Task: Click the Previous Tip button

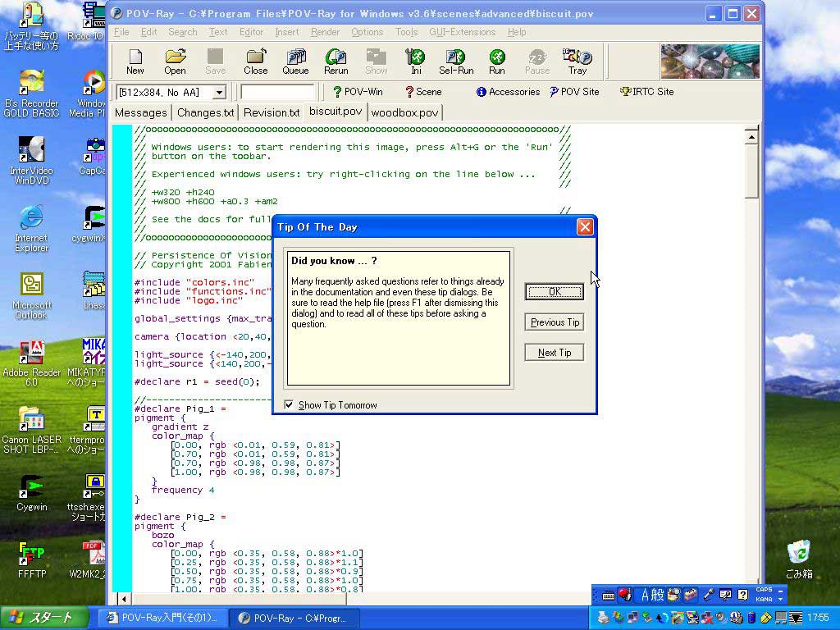Action: click(555, 322)
